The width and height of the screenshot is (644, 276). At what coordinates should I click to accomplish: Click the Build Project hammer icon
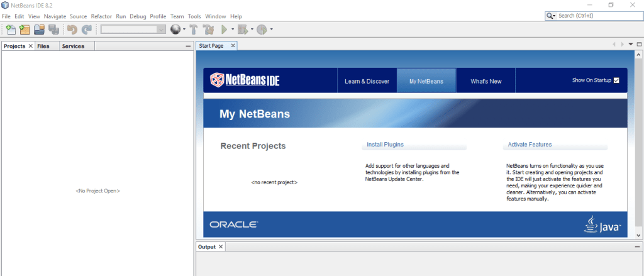click(193, 30)
